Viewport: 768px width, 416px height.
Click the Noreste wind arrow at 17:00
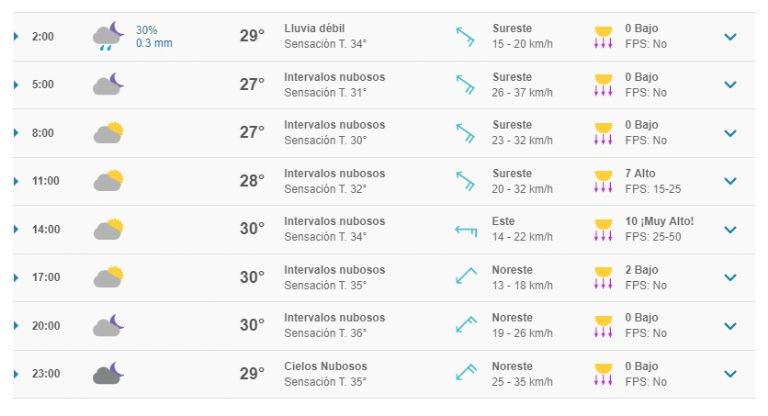tap(466, 276)
